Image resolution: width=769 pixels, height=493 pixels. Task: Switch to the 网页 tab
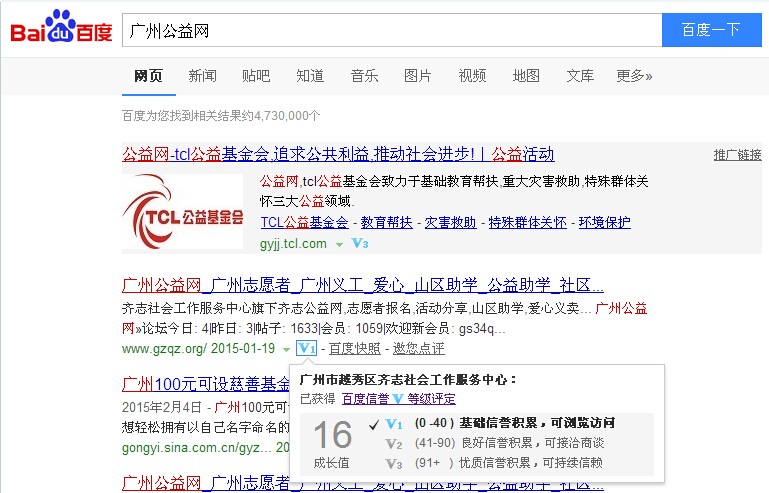[149, 76]
